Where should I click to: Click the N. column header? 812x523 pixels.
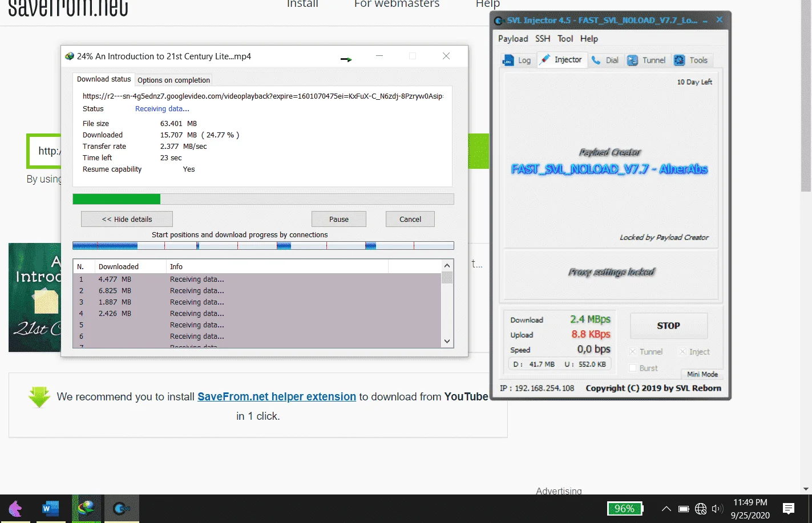84,266
